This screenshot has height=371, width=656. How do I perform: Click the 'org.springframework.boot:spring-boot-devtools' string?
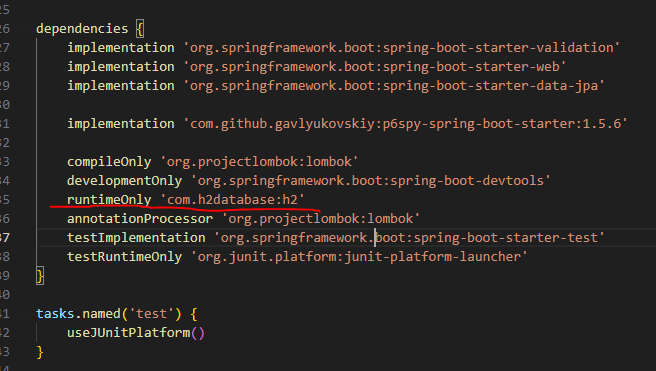coord(371,181)
